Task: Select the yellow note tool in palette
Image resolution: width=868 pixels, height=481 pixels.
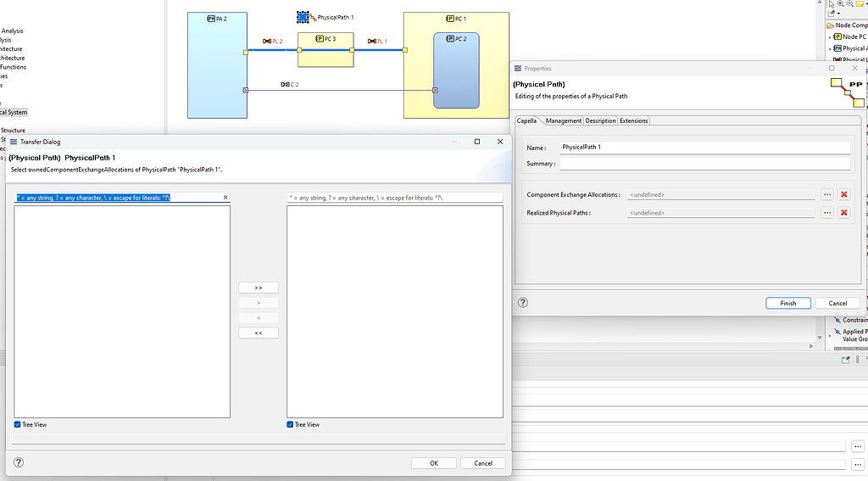Action: [x=860, y=4]
